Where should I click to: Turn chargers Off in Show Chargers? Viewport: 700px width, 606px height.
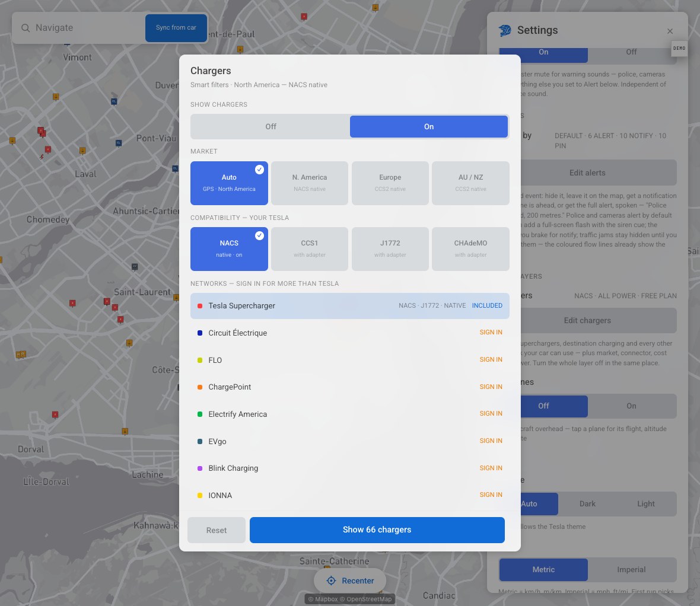click(271, 127)
